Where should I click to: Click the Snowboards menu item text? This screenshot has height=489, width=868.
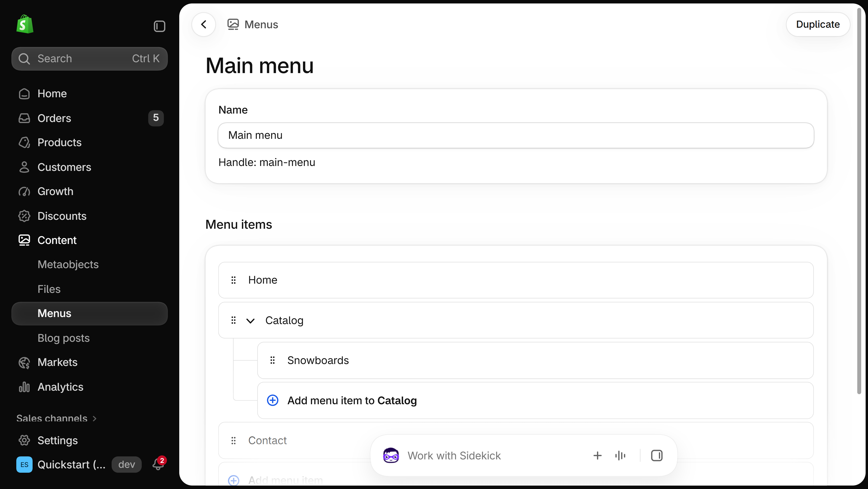pyautogui.click(x=318, y=360)
